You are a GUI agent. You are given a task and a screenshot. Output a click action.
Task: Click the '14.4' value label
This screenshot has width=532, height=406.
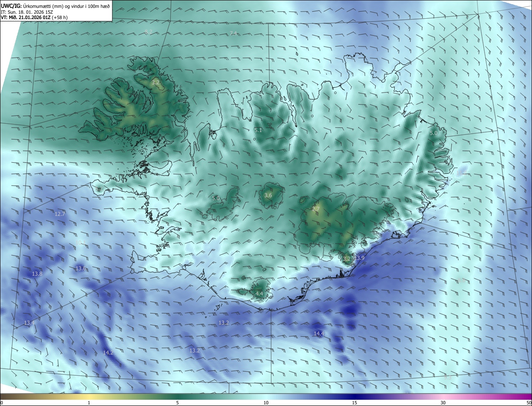point(319,333)
